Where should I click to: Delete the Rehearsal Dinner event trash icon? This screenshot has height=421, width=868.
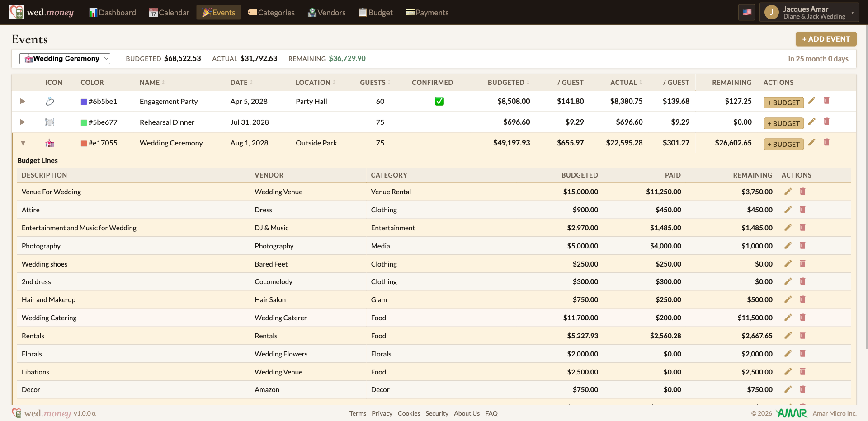[x=826, y=122]
